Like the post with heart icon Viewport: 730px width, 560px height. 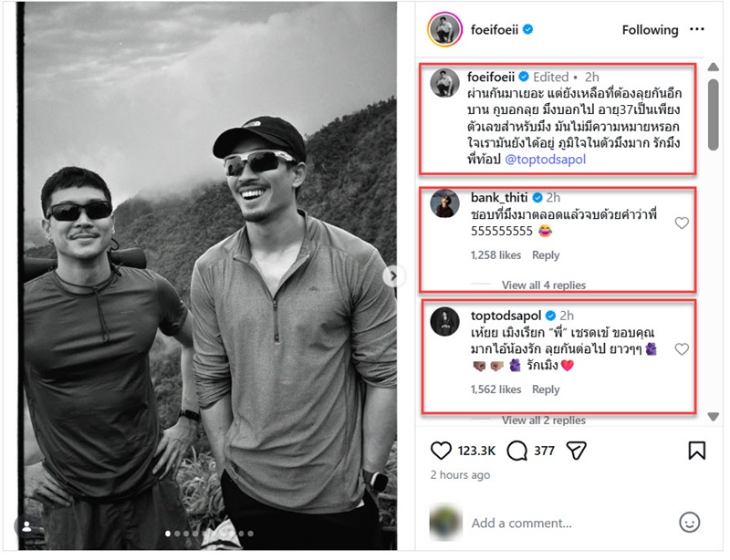[x=441, y=451]
